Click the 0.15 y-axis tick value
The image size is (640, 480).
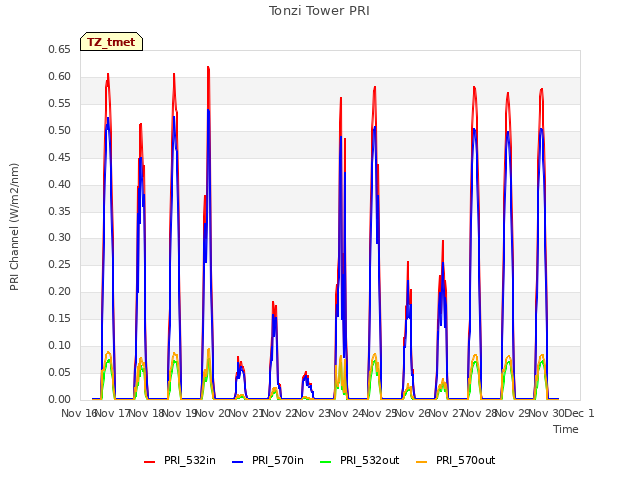click(60, 318)
